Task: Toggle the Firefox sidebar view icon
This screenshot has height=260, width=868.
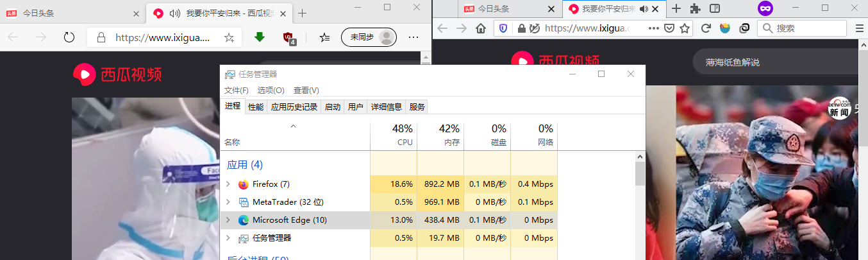Action: pos(715,8)
